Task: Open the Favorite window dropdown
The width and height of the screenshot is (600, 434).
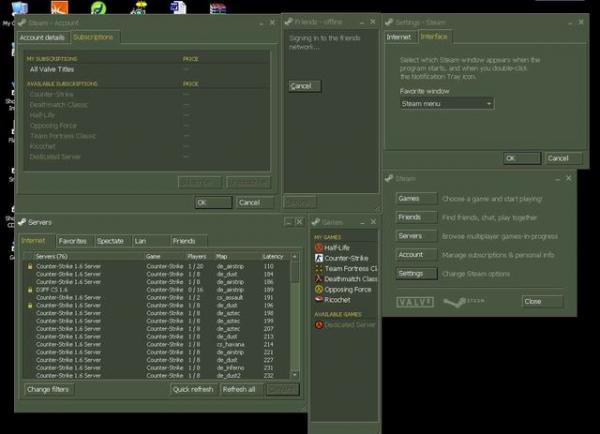Action: pyautogui.click(x=446, y=103)
